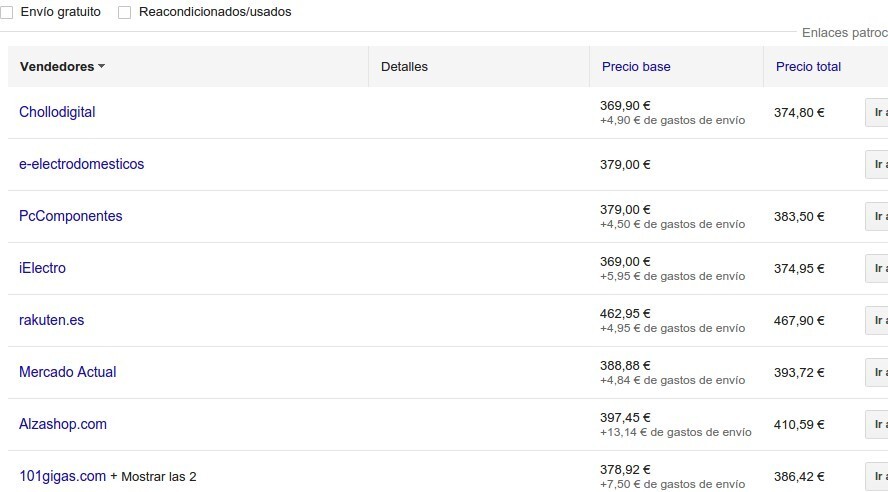Click the visit-shop button in the Chollodigital row
The height and width of the screenshot is (492, 888).
pyautogui.click(x=877, y=112)
